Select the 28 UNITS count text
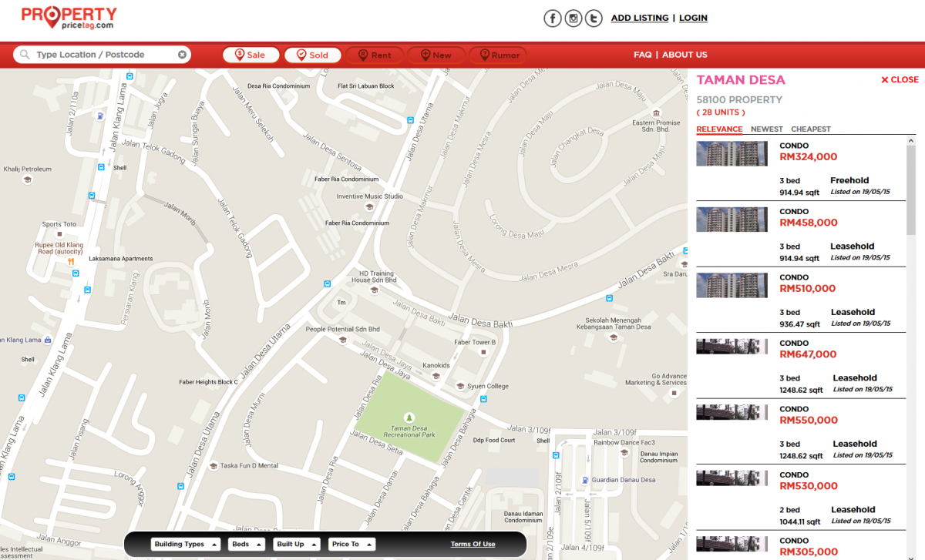 (x=721, y=112)
